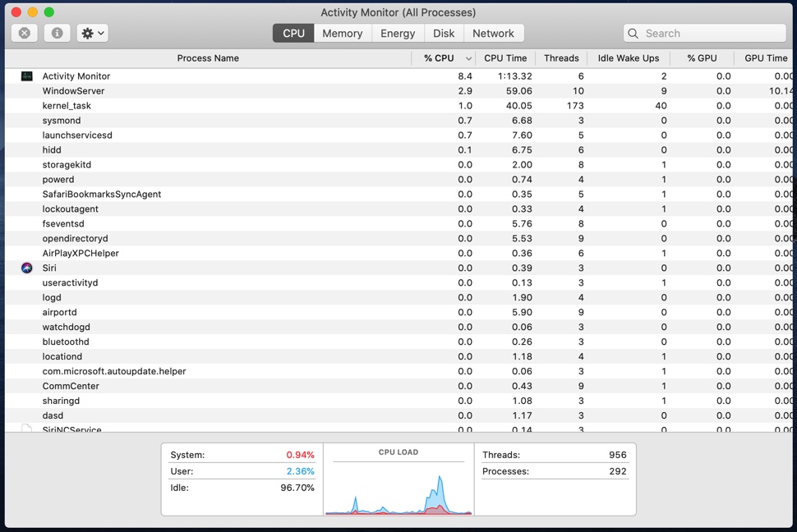Select the sharingd process

(x=398, y=401)
